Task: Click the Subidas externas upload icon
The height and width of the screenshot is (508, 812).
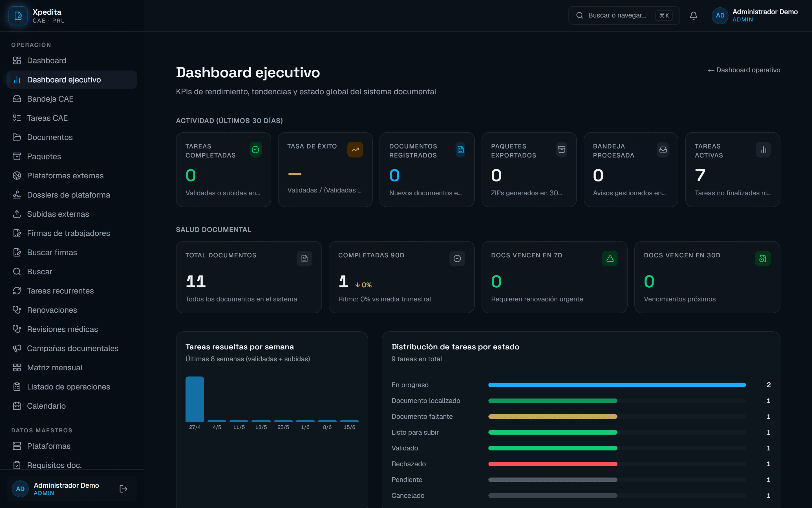Action: tap(17, 214)
